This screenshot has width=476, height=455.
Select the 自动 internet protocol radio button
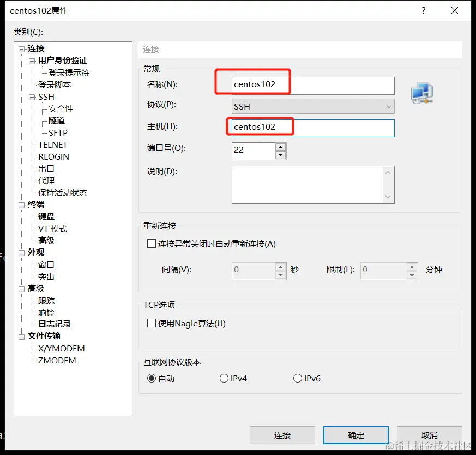[x=152, y=378]
